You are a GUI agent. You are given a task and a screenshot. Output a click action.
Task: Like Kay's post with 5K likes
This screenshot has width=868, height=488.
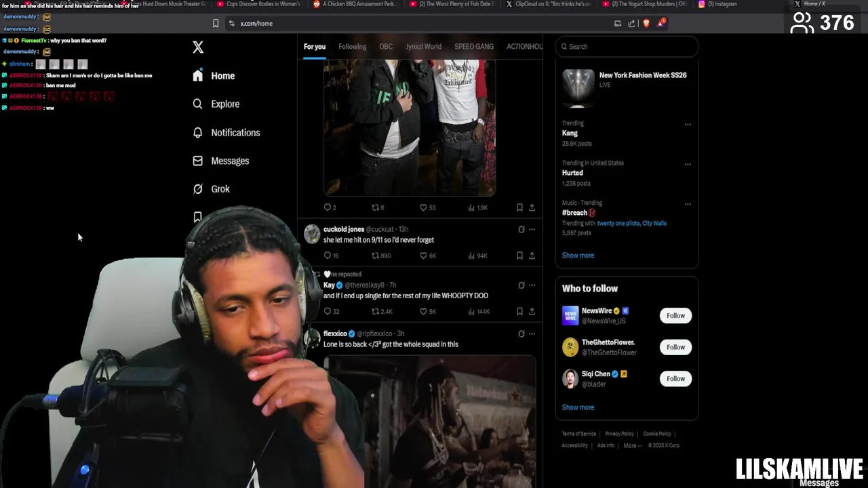[x=428, y=311]
